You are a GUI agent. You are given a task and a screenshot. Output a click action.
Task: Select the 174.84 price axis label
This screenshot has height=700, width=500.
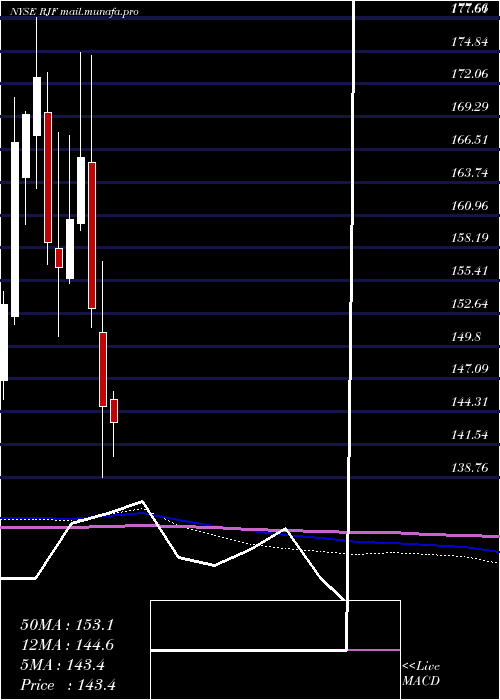tap(470, 42)
